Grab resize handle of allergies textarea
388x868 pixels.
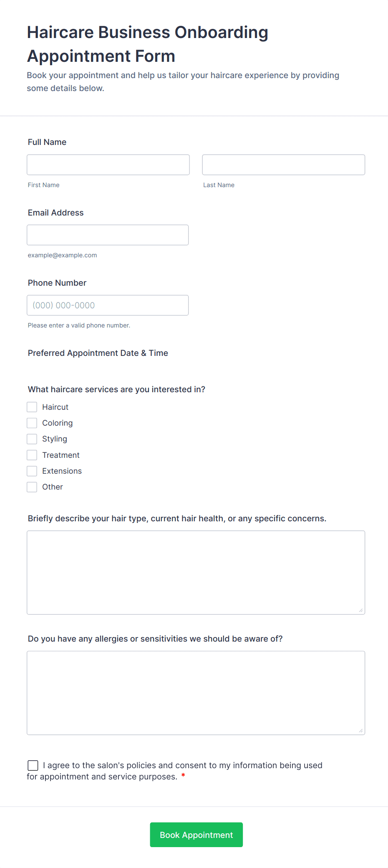point(361,731)
